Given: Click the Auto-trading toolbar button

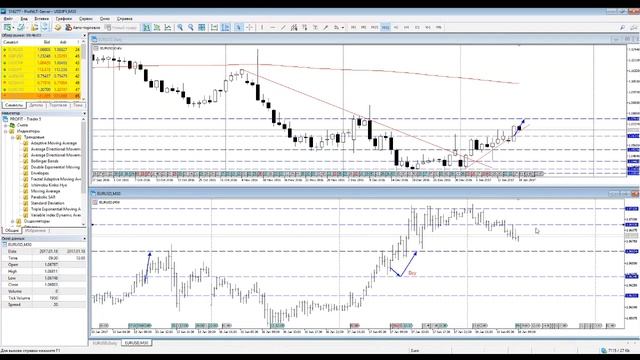Looking at the screenshot, I should click(x=83, y=27).
